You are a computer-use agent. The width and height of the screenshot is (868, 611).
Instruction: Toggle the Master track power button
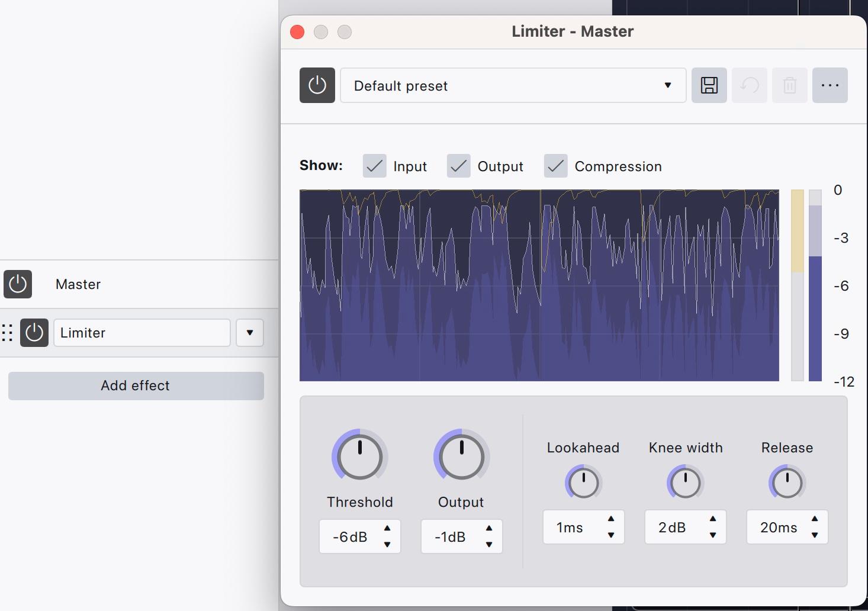(x=18, y=284)
